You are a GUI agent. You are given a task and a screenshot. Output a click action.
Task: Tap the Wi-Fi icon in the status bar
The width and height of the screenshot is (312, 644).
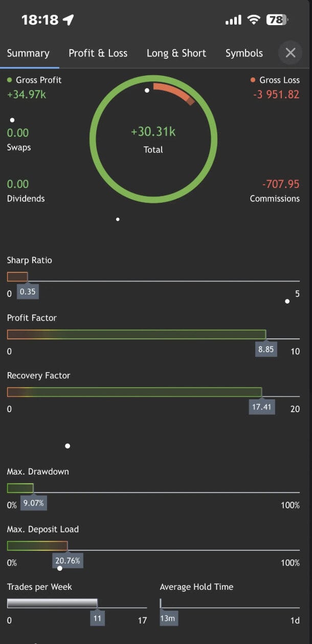pos(253,20)
